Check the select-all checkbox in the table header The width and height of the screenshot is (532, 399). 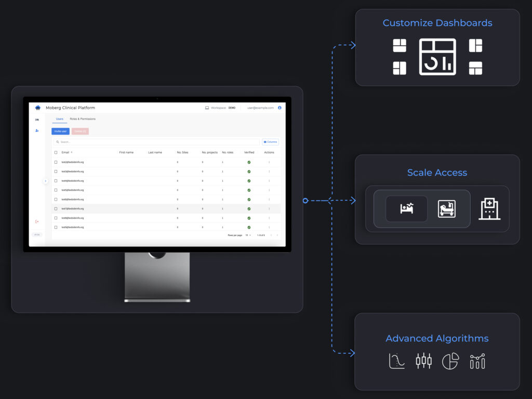(56, 152)
